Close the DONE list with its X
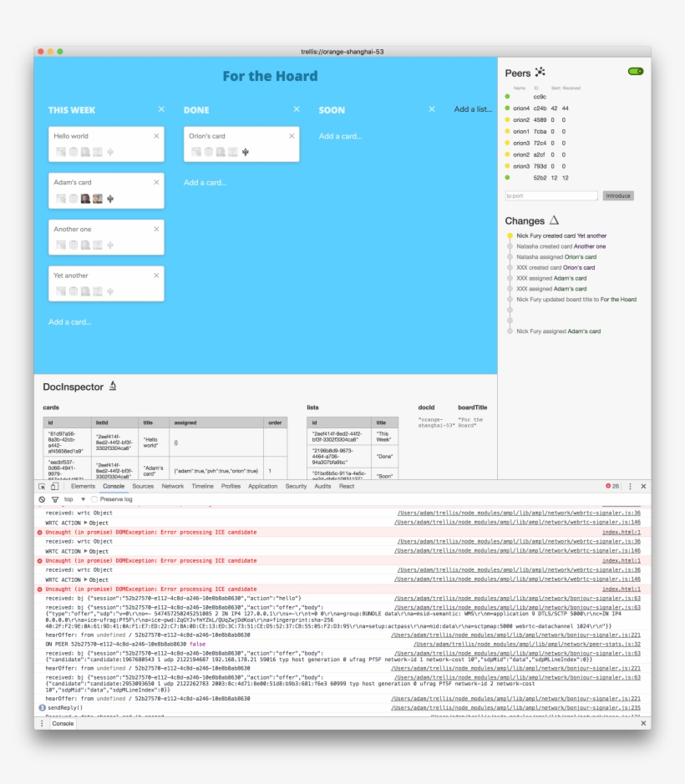This screenshot has height=784, width=685. point(296,109)
